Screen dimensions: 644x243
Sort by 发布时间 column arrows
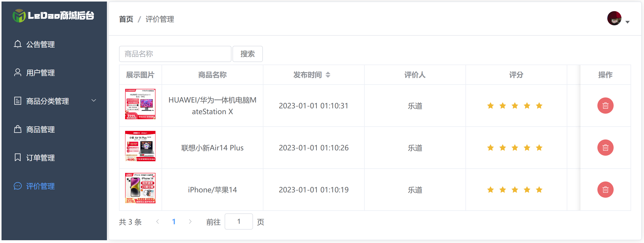pyautogui.click(x=328, y=75)
